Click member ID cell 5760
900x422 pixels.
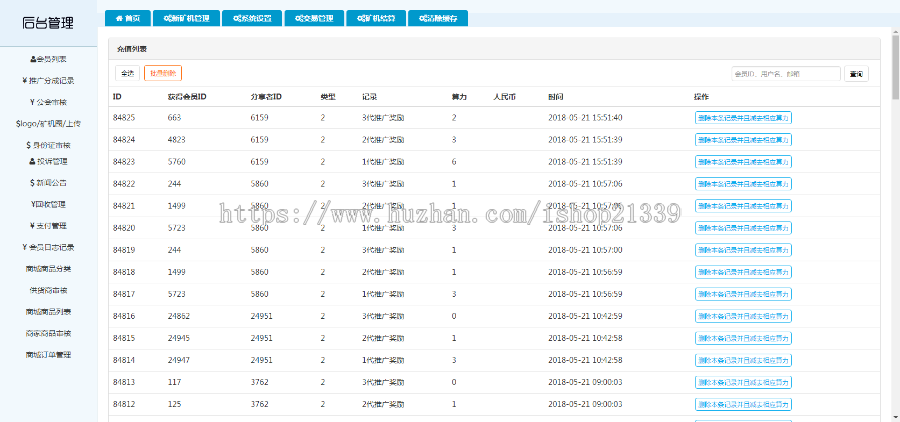pyautogui.click(x=177, y=162)
